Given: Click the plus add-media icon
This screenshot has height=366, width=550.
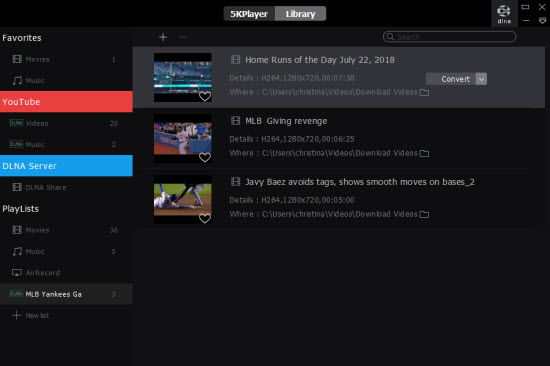Looking at the screenshot, I should (x=163, y=37).
